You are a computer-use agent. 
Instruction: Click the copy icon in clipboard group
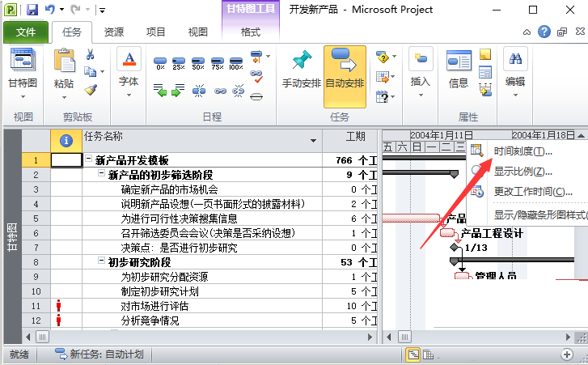point(90,71)
